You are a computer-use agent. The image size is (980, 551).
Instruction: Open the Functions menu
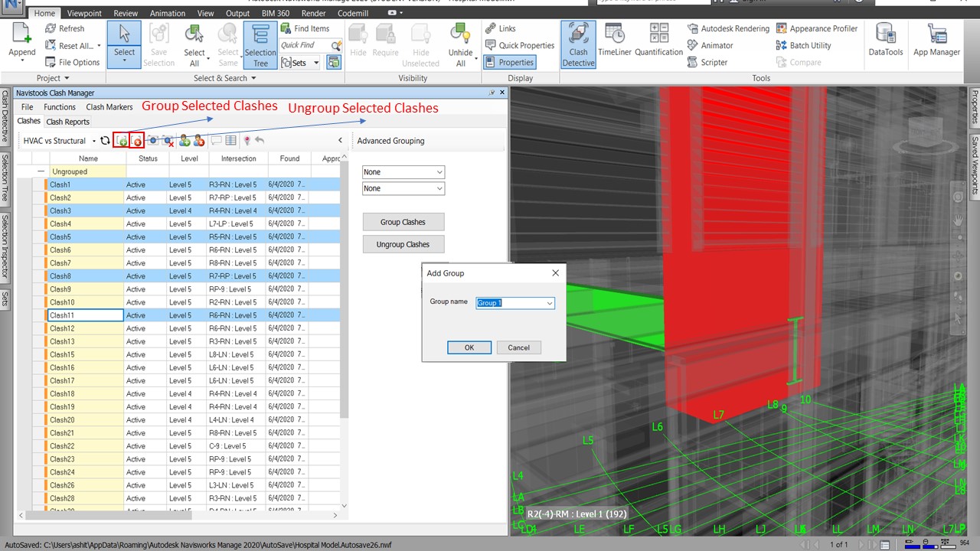pyautogui.click(x=60, y=107)
